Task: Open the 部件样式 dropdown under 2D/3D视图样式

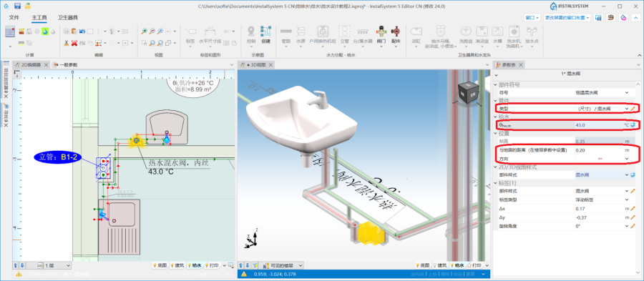Action: click(627, 174)
